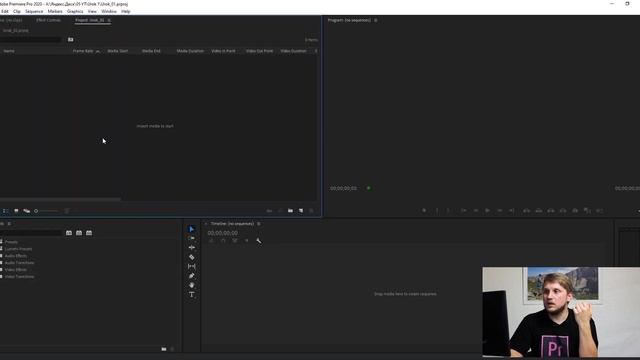
Task: Toggle 32-bit Color effects filter
Action: [79, 233]
